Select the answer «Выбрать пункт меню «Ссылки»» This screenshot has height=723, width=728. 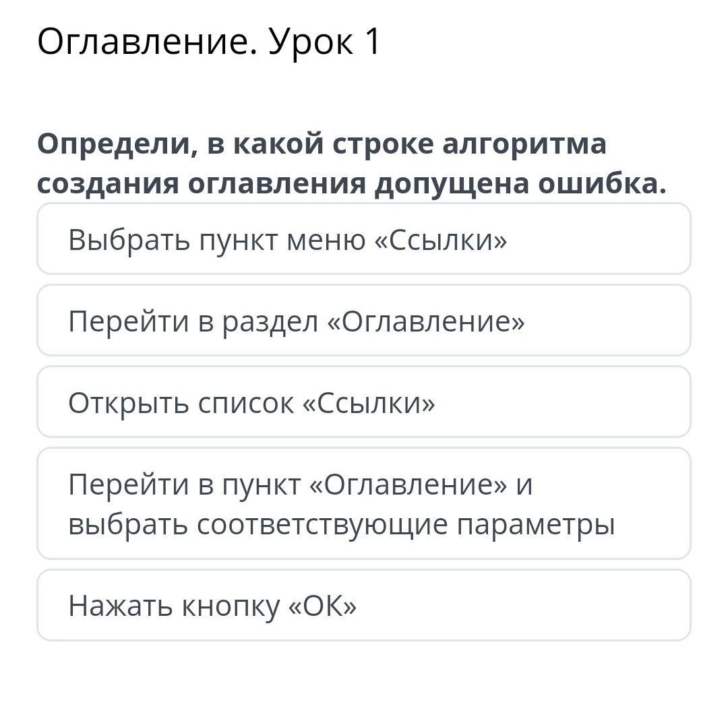coord(364,239)
